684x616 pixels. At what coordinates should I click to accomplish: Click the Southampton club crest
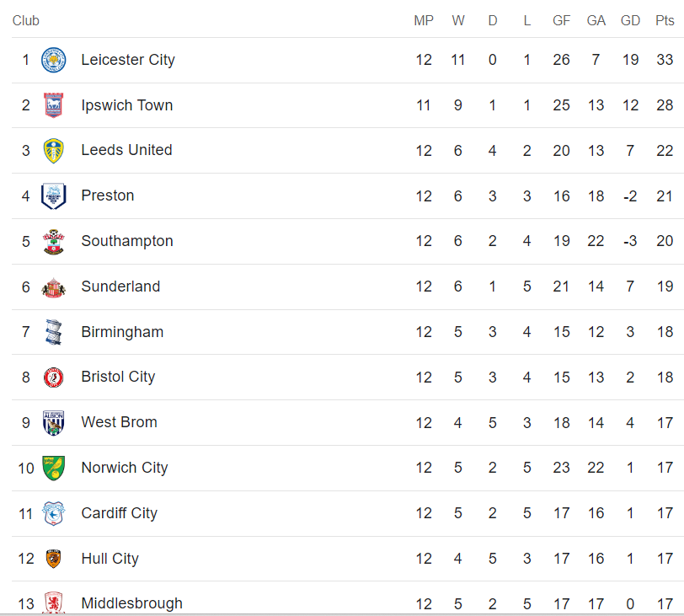click(x=53, y=241)
